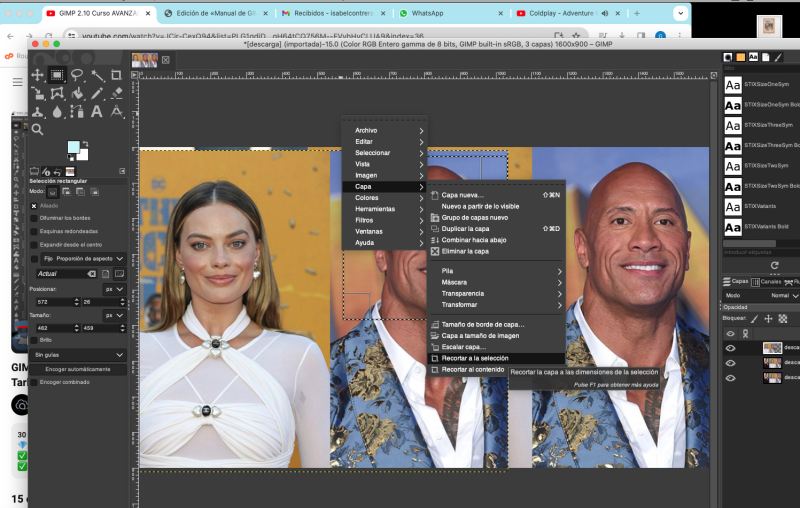Select the Rectangle Select tool
This screenshot has width=800, height=508.
tap(58, 75)
